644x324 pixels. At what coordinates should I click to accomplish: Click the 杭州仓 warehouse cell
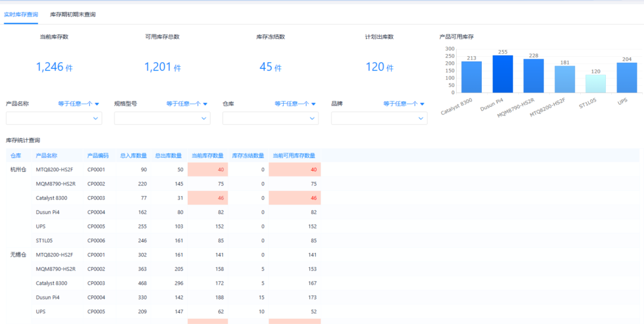(18, 169)
